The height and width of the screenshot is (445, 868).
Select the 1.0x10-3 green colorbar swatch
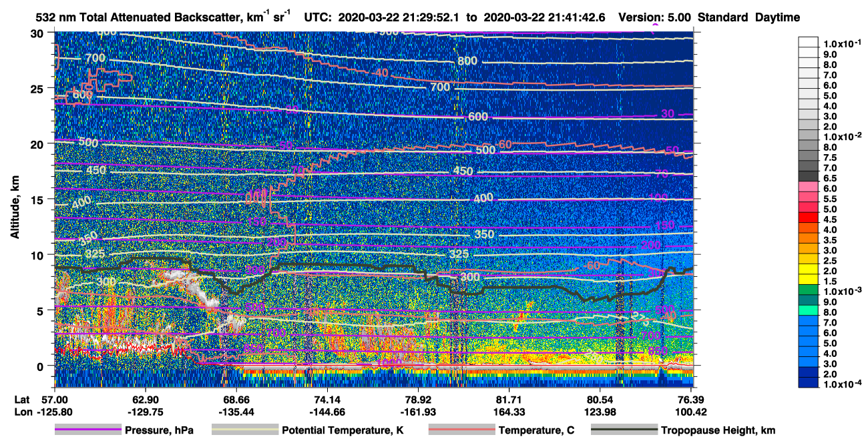pyautogui.click(x=809, y=292)
